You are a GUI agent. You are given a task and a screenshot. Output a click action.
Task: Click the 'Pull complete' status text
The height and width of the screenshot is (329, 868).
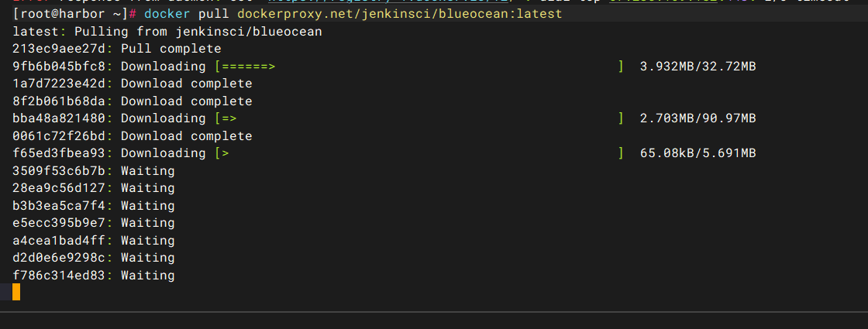[171, 50]
